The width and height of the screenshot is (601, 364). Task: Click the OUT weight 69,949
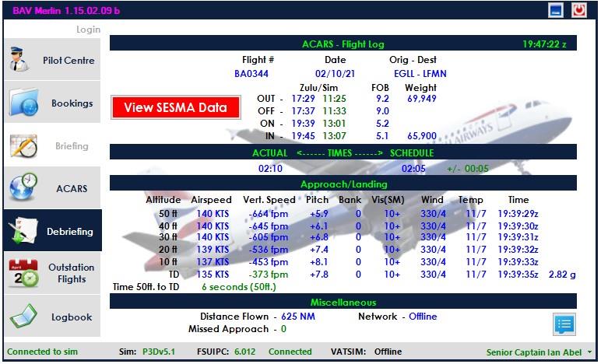[x=422, y=99]
